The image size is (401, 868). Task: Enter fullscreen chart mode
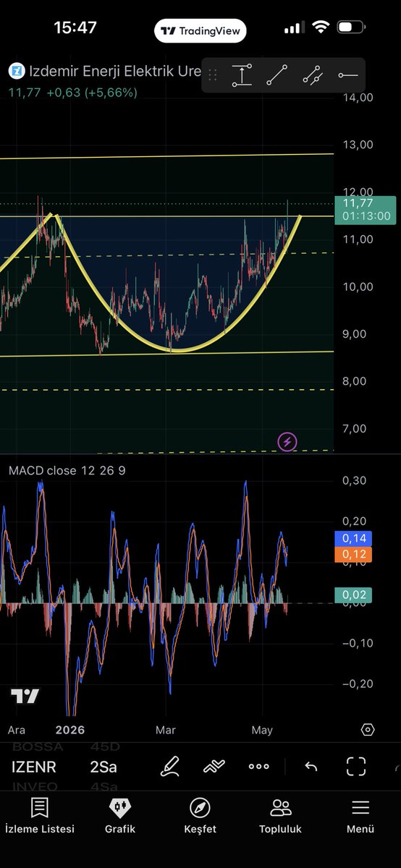point(356,766)
